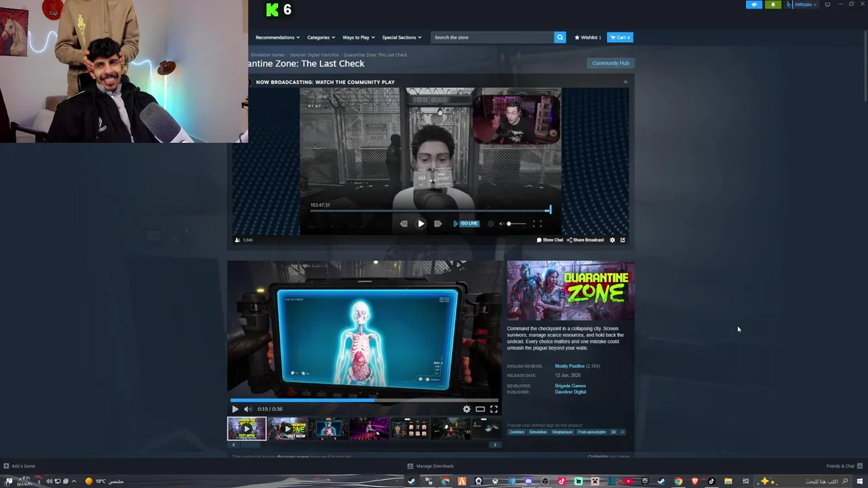Jump to live with GO LIVE

click(467, 224)
